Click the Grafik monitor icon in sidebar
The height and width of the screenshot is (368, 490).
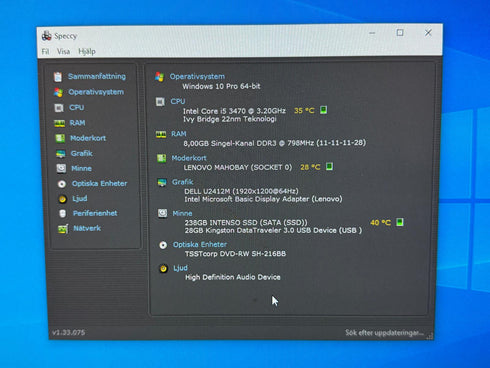click(x=61, y=154)
